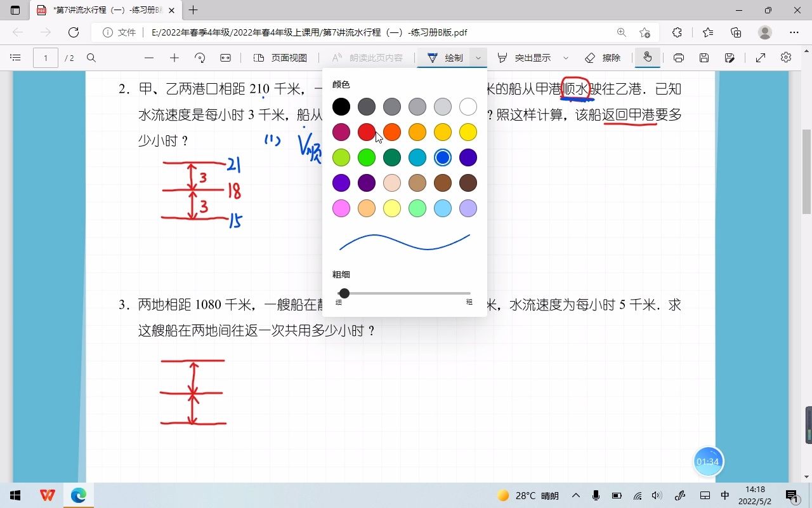Expand the draw tool dropdown arrow
The image size is (812, 508).
[x=478, y=58]
